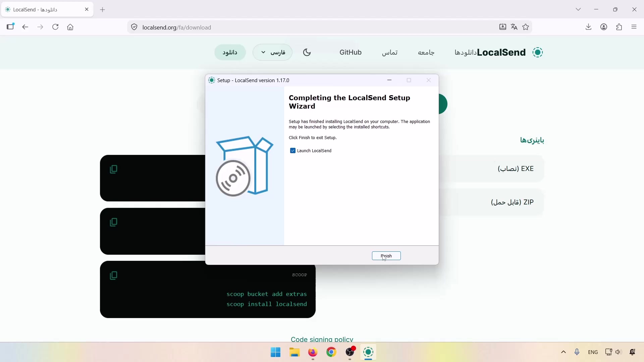Open the browser sidebar/workspace icon

tap(10, 27)
